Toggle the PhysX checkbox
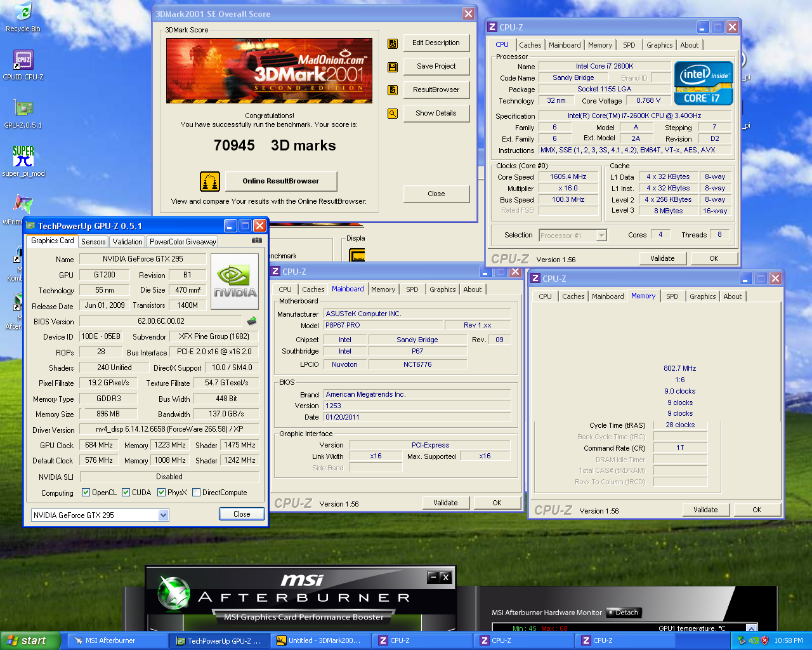The image size is (812, 650). click(x=162, y=493)
